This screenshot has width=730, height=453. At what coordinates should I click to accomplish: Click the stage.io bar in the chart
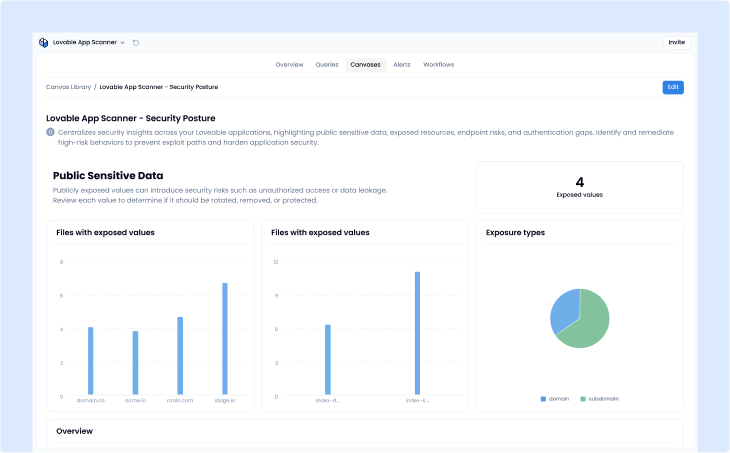(225, 340)
